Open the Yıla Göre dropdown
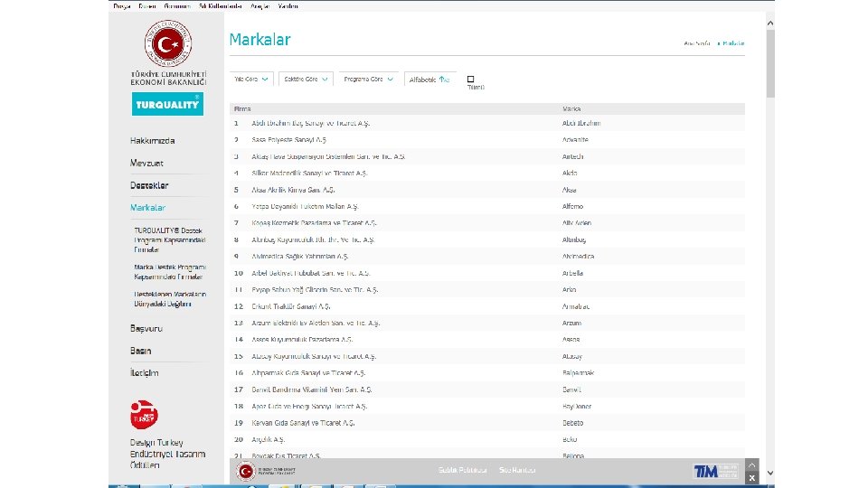The width and height of the screenshot is (868, 488). coord(251,80)
